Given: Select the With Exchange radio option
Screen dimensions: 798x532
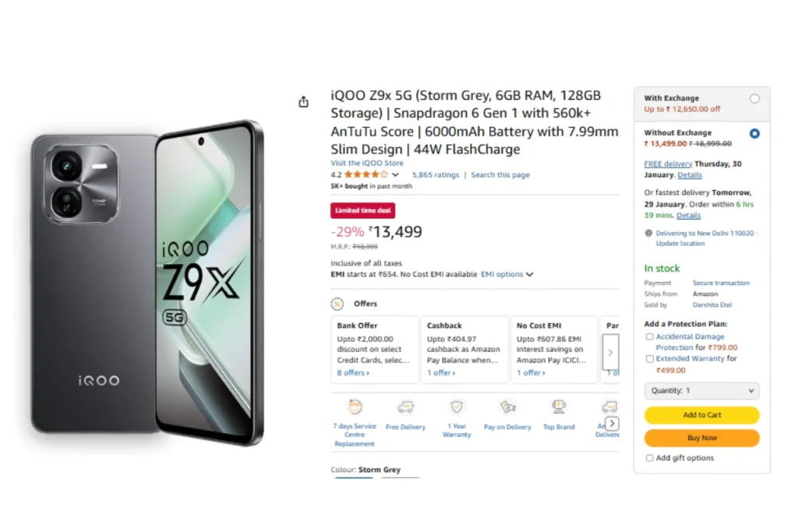Looking at the screenshot, I should pos(754,99).
